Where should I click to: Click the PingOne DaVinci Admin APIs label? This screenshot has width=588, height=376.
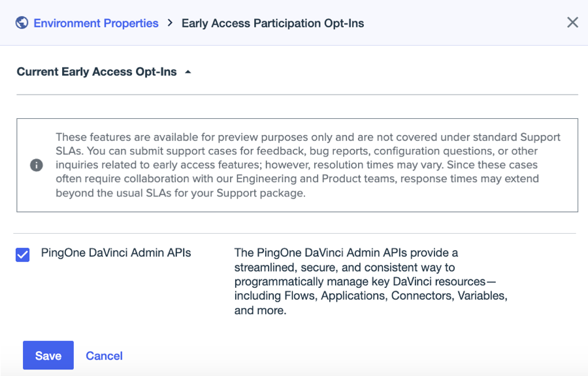click(116, 253)
